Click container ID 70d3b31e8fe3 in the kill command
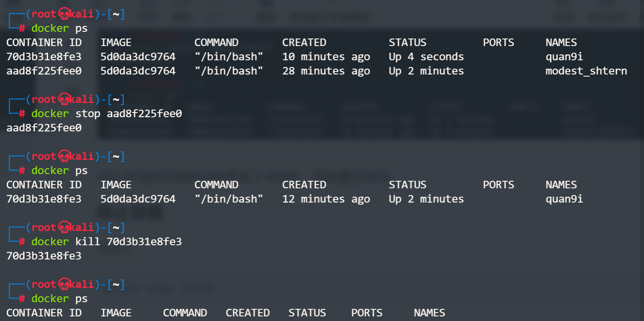 pos(144,242)
